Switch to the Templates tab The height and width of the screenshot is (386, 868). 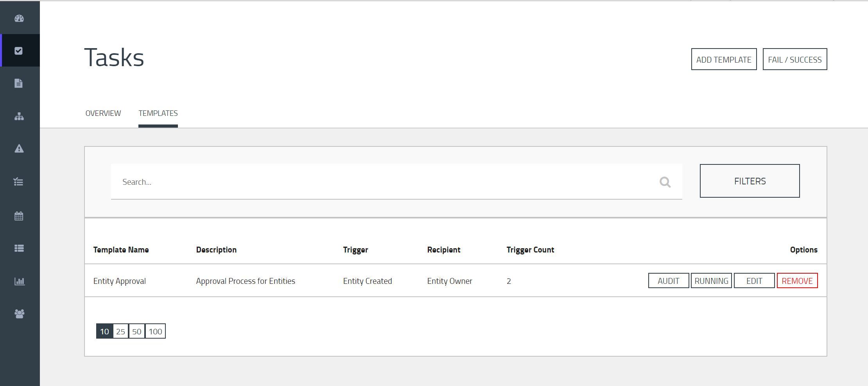tap(158, 113)
